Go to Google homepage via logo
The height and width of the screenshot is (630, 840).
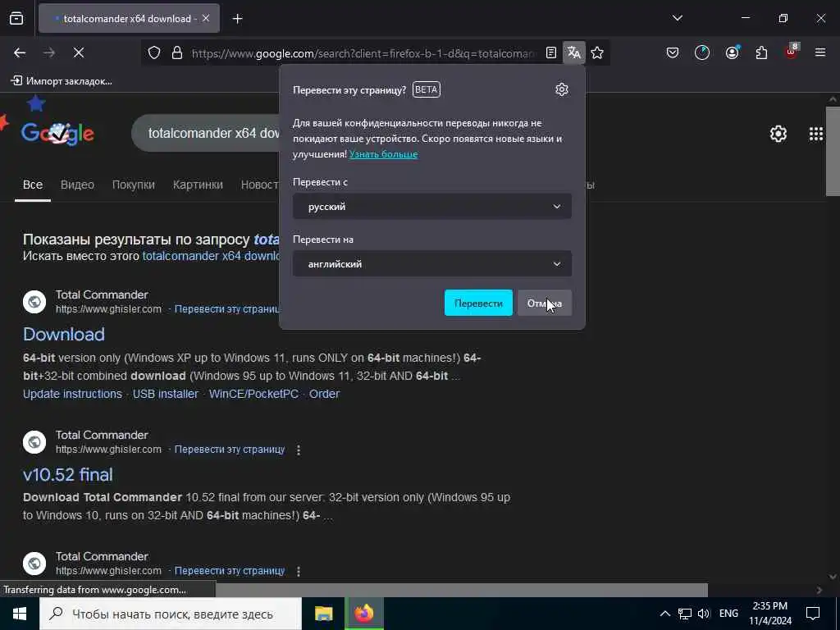57,133
